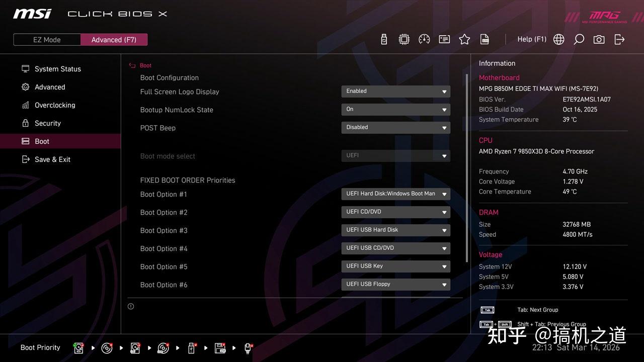Go back using the Boot breadcrumb
644x362 pixels.
(140, 65)
